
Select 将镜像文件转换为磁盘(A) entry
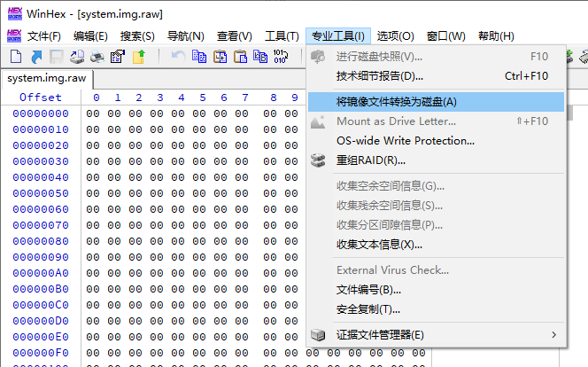(436, 102)
